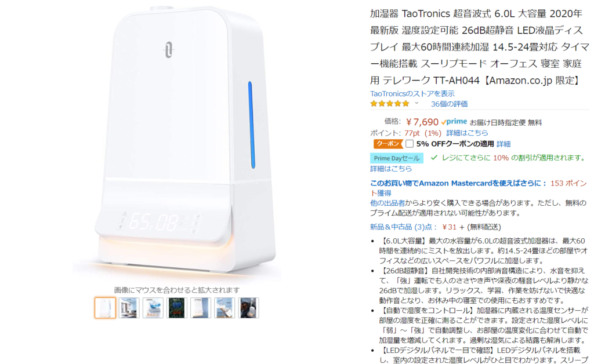Select the first product thumbnail image
Screen dimensions: 594x364
click(105, 308)
